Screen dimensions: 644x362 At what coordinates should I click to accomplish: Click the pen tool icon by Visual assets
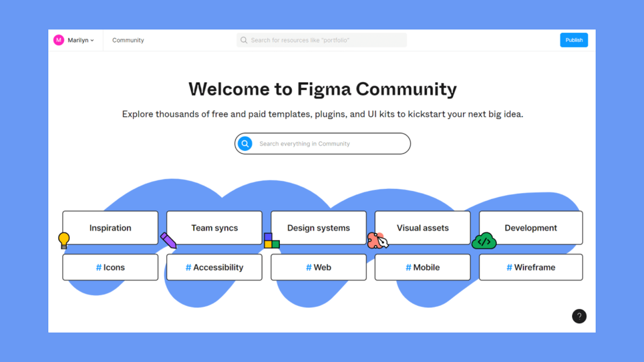click(378, 241)
